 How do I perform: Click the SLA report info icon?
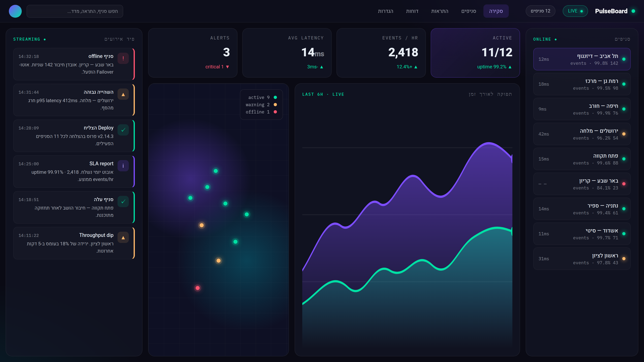coord(123,166)
